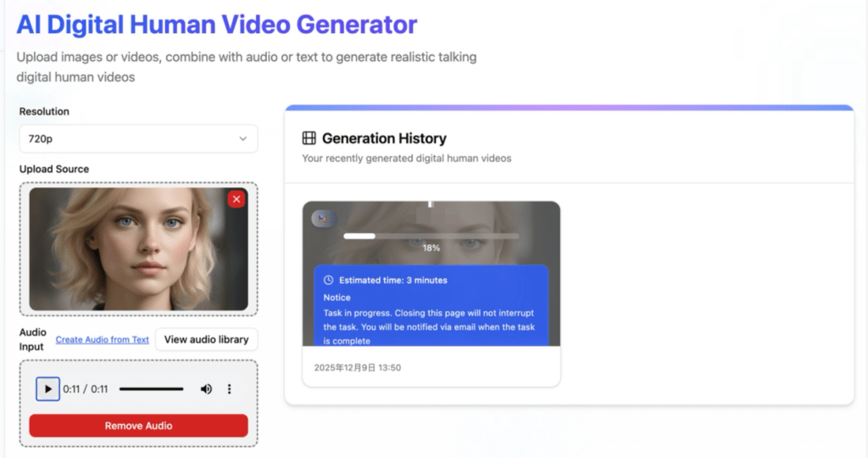Remove uploaded source image with red X
Viewport: 868px width, 458px height.
click(x=236, y=199)
